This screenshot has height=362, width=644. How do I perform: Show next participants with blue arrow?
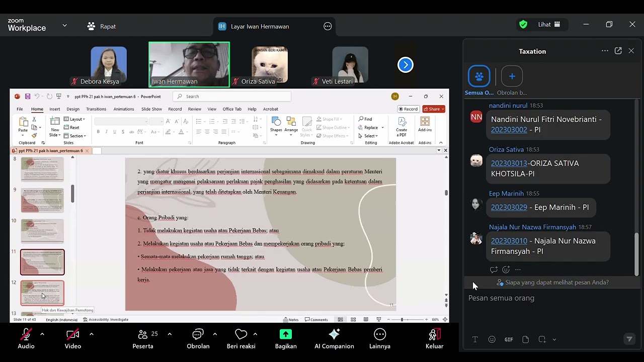coord(405,65)
